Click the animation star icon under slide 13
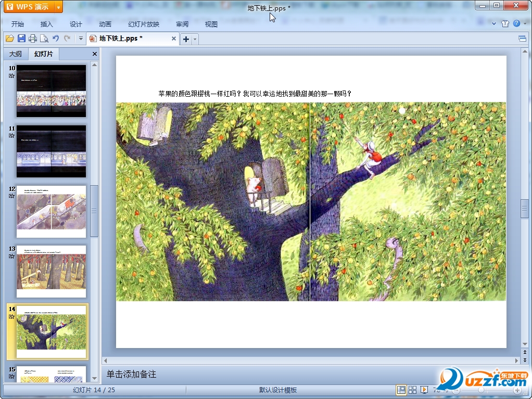The width and height of the screenshot is (532, 399). (11, 256)
